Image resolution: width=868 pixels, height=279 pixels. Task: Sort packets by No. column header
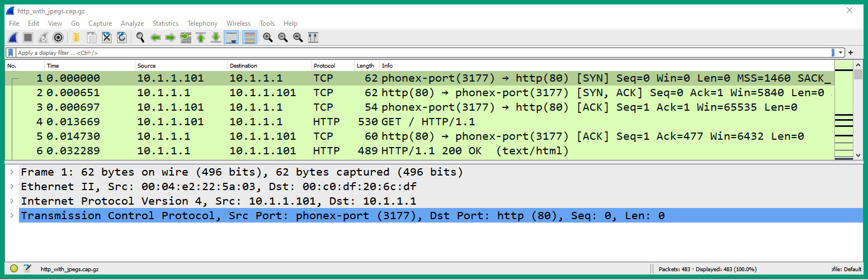[x=25, y=65]
